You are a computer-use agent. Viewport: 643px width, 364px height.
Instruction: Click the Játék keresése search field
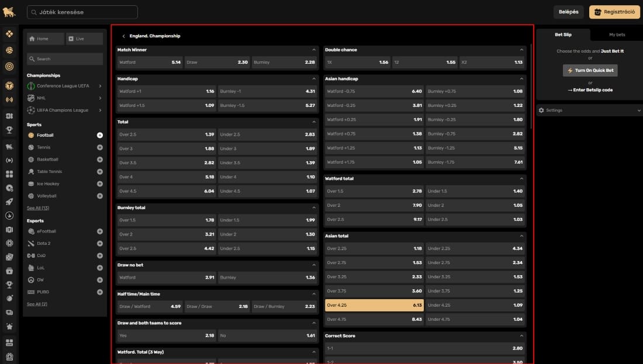coord(82,12)
